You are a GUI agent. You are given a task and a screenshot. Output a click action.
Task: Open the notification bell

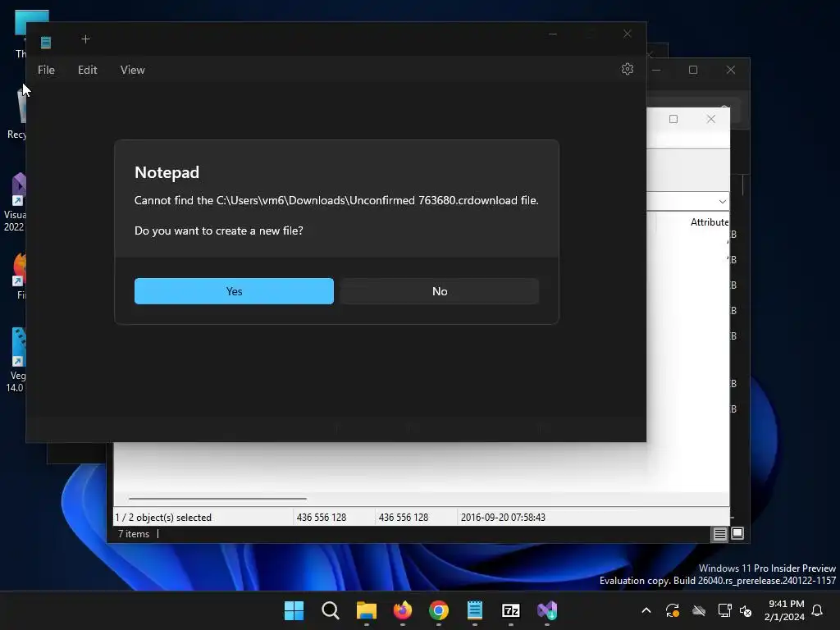pyautogui.click(x=817, y=610)
